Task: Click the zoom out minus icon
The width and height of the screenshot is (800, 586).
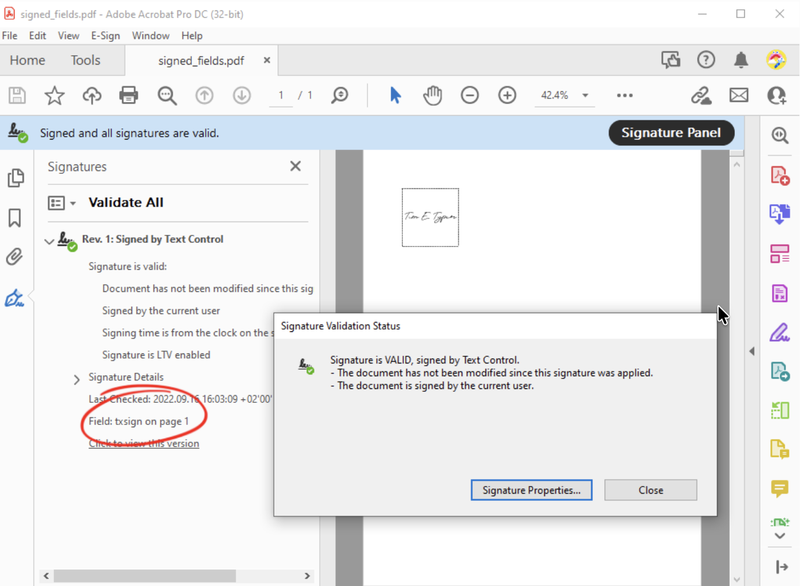Action: click(x=469, y=95)
